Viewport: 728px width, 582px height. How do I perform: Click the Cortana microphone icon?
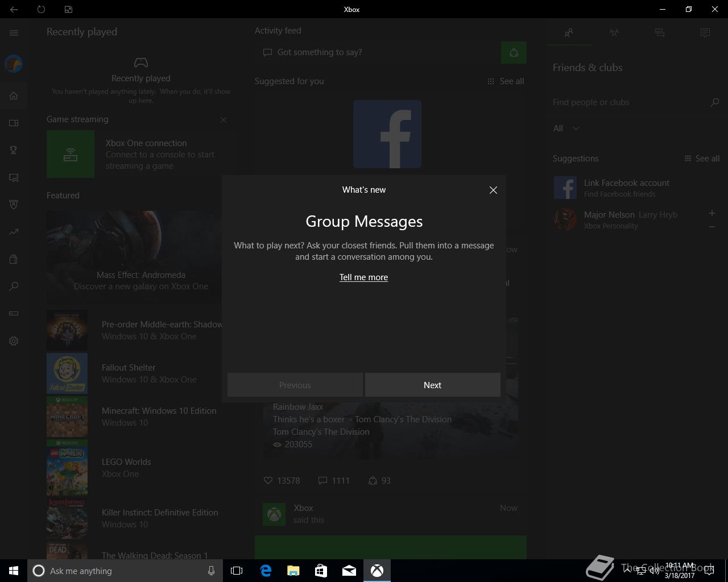point(211,571)
